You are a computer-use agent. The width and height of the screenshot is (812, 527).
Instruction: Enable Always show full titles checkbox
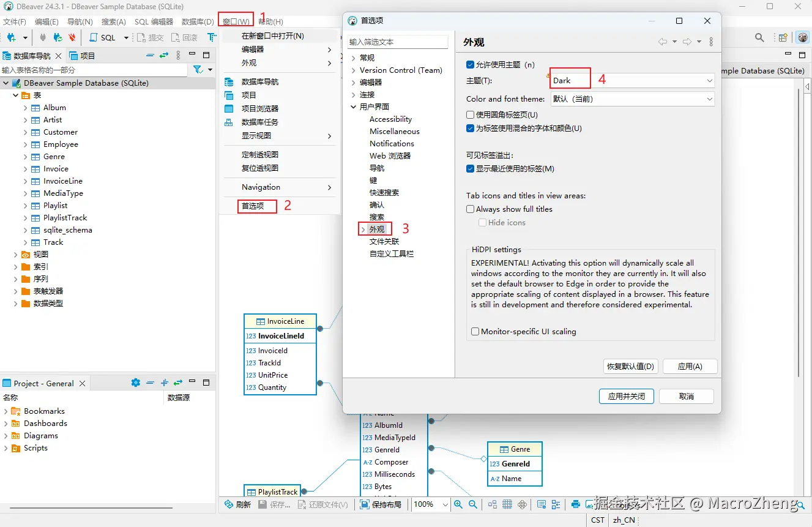point(470,209)
